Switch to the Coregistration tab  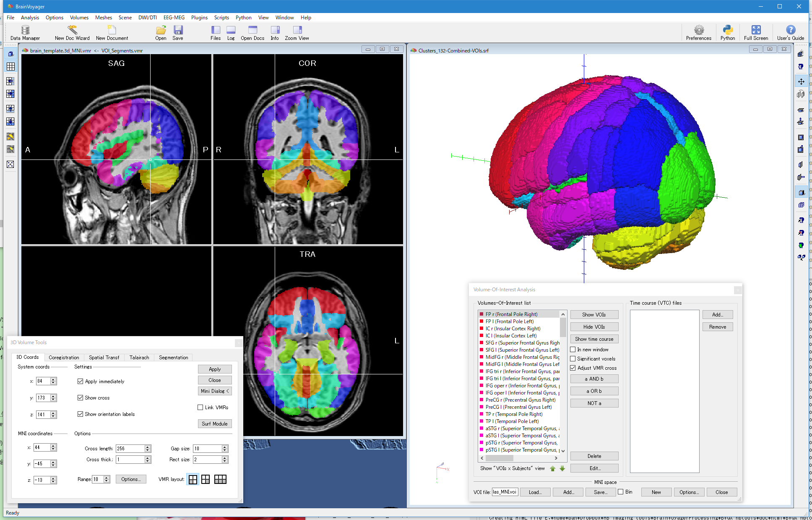click(x=64, y=358)
